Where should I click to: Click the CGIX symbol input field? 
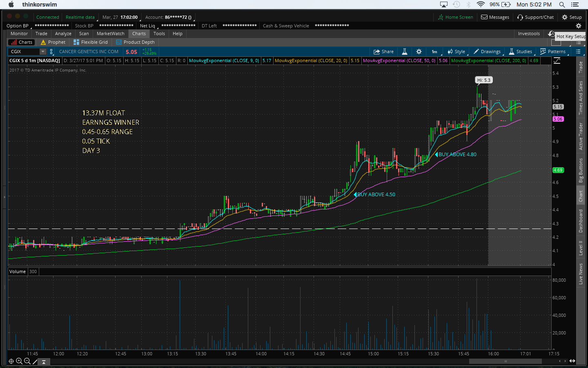tap(24, 52)
